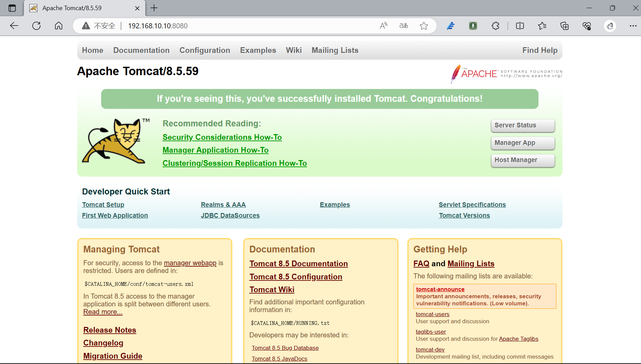
Task: Open the manager webapp link
Action: [190, 263]
